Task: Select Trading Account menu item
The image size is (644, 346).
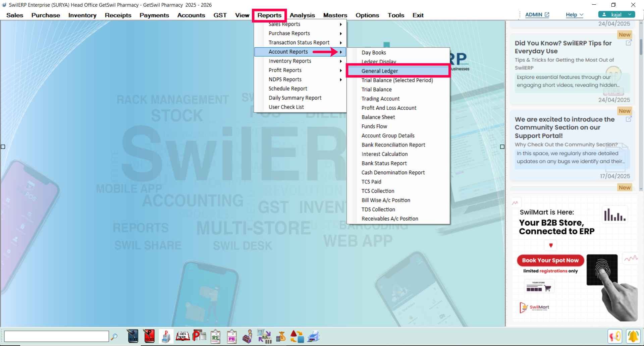Action: coord(380,99)
